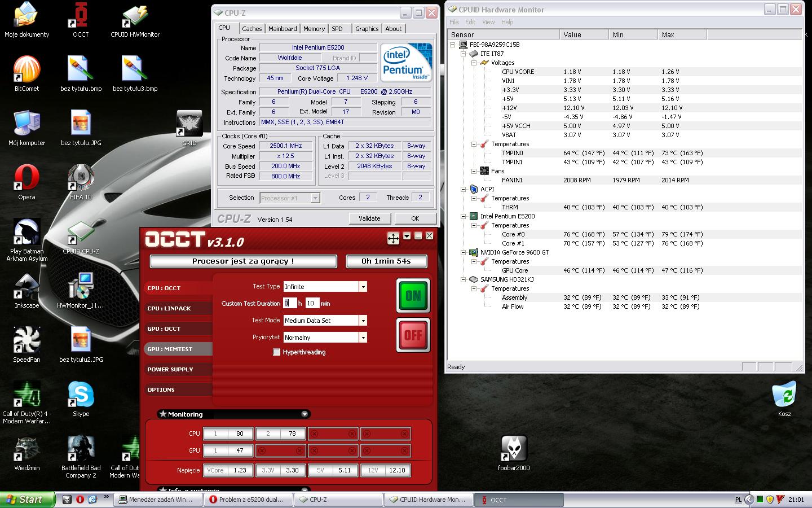
Task: Click the Validate button in CPU-Z
Action: tap(369, 218)
